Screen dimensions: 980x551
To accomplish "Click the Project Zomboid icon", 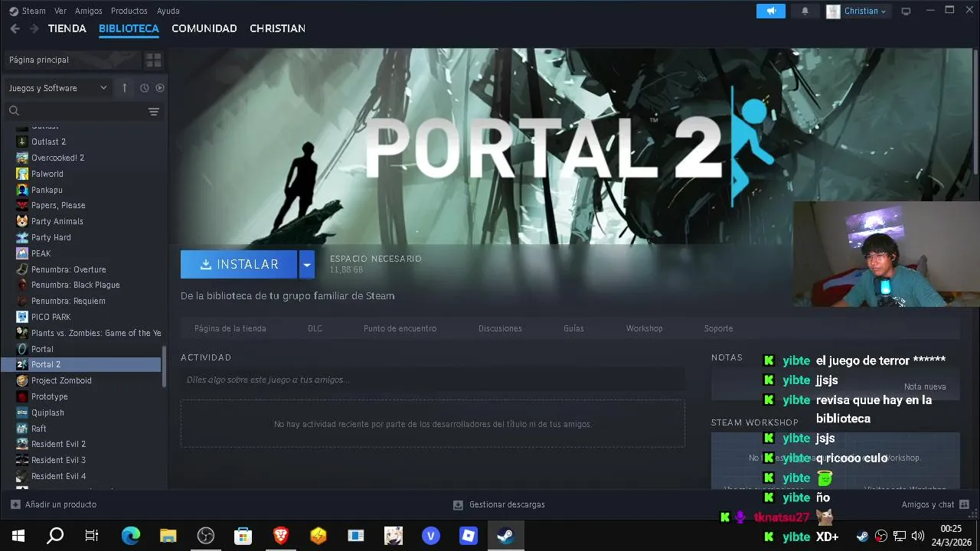I will pyautogui.click(x=22, y=380).
